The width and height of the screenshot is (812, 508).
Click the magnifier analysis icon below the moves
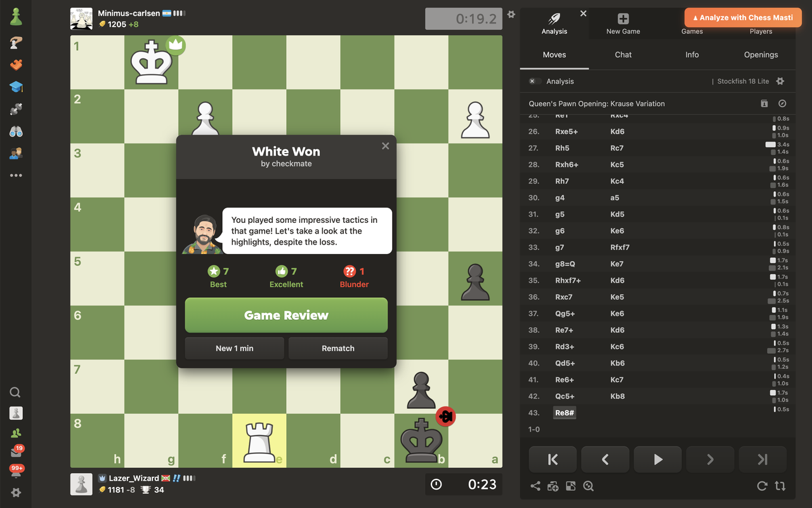pyautogui.click(x=589, y=486)
